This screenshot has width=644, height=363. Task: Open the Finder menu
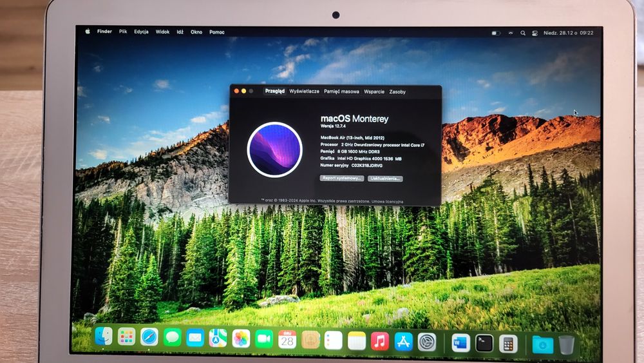pyautogui.click(x=104, y=31)
